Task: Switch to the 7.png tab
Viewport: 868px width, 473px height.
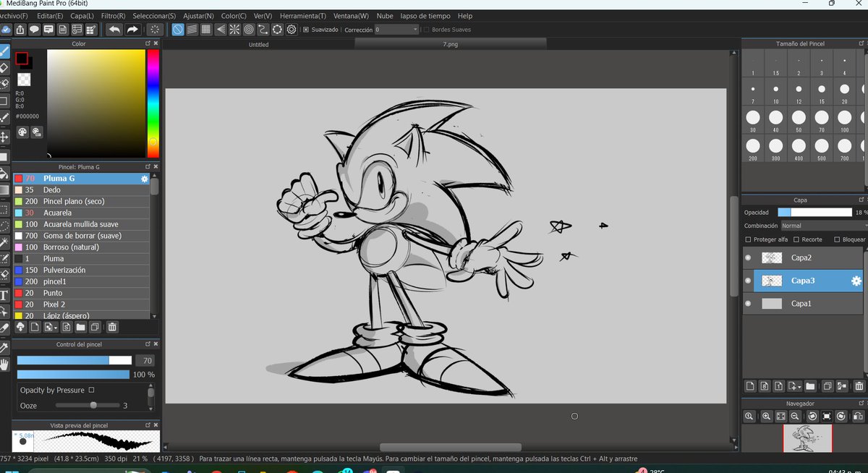Action: click(x=450, y=44)
